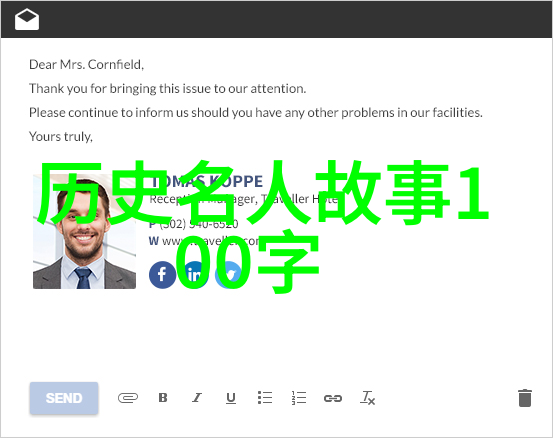Click the signature profile photo
The height and width of the screenshot is (438, 553).
[84, 231]
